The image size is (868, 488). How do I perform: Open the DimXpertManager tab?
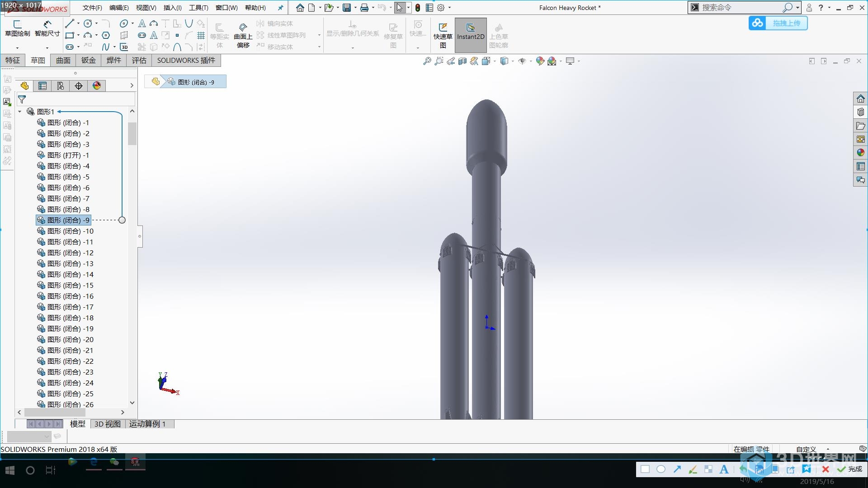79,86
